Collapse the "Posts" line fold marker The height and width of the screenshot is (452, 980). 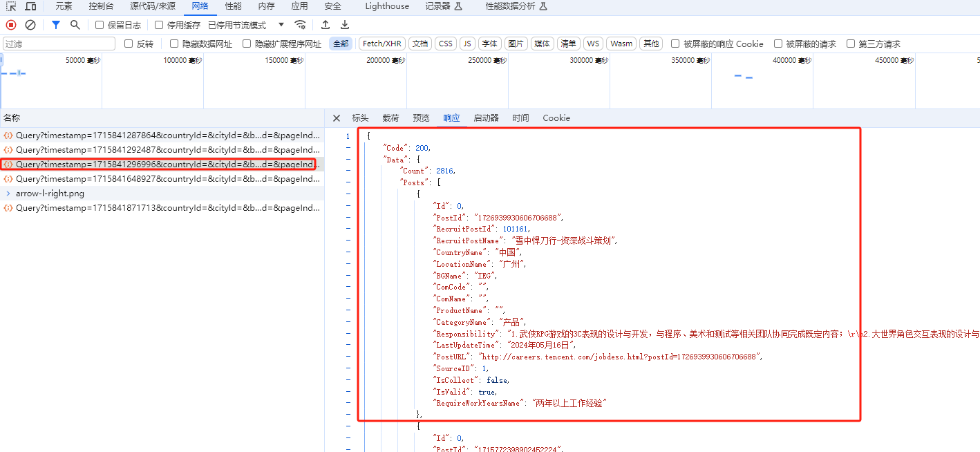click(x=348, y=182)
